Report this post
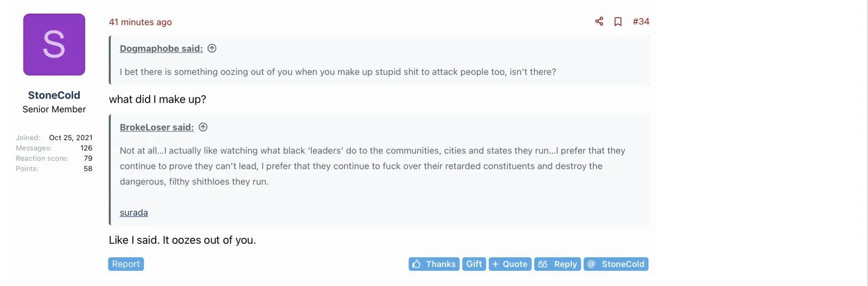This screenshot has height=286, width=868. (126, 264)
